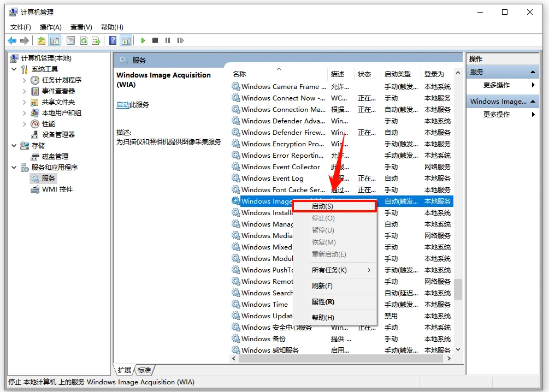549x392 pixels.
Task: Click the Export list toolbar icon
Action: tap(96, 40)
